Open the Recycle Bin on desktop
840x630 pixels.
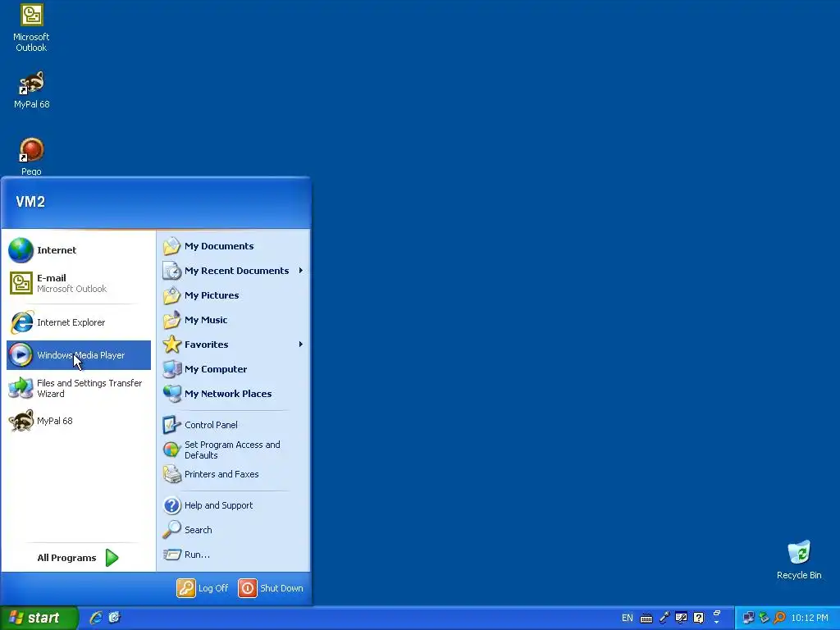[799, 559]
